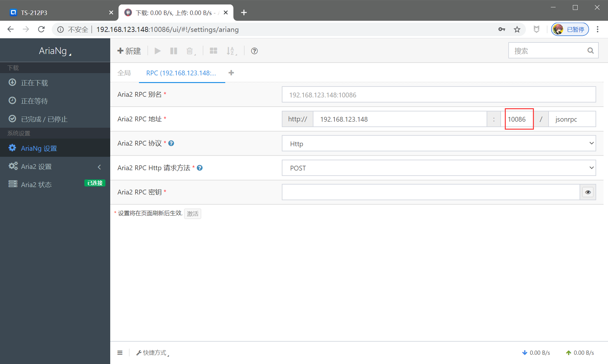Click the New task (新建) button
The image size is (608, 364).
(x=129, y=51)
